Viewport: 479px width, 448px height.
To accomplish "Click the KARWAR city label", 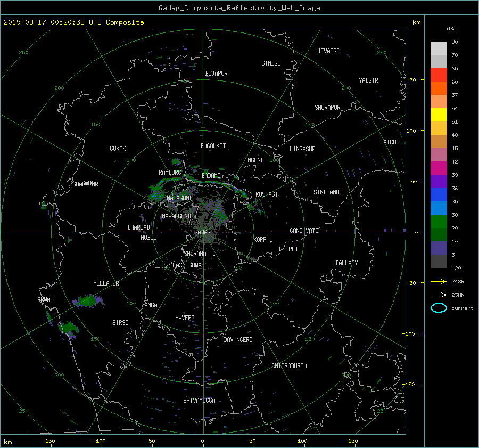I will coord(44,299).
